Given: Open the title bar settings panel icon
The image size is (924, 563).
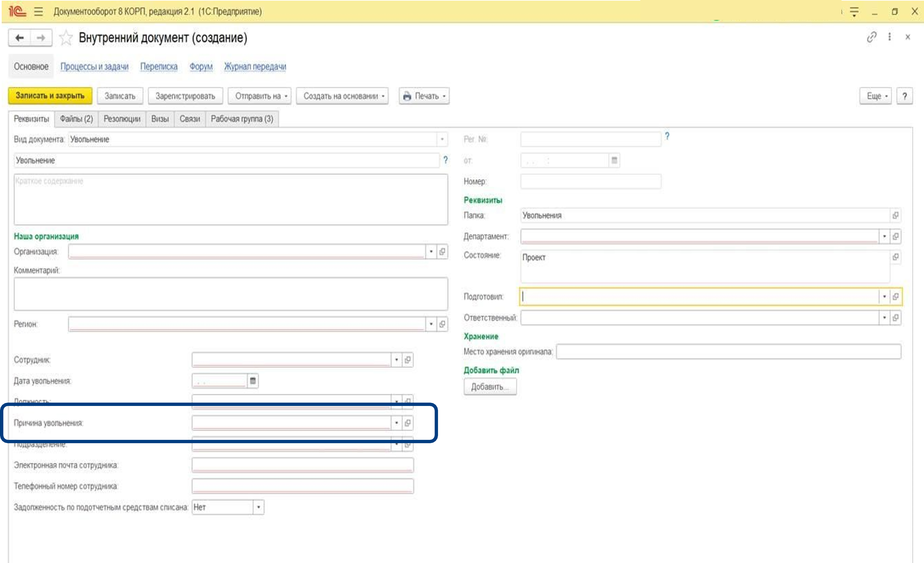Looking at the screenshot, I should [x=854, y=12].
